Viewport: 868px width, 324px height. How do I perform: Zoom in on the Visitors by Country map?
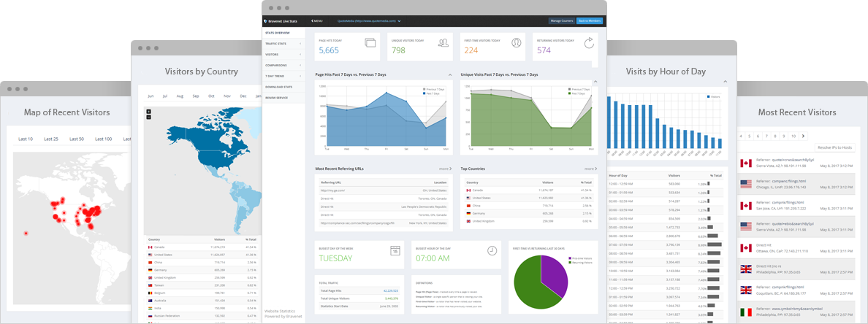coord(148,112)
